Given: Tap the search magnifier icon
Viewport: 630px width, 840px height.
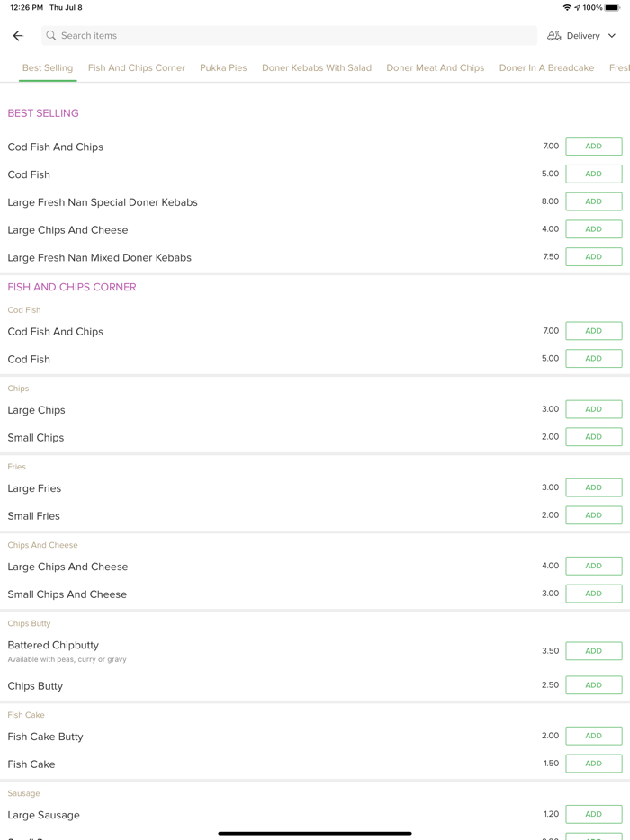Looking at the screenshot, I should [x=51, y=36].
